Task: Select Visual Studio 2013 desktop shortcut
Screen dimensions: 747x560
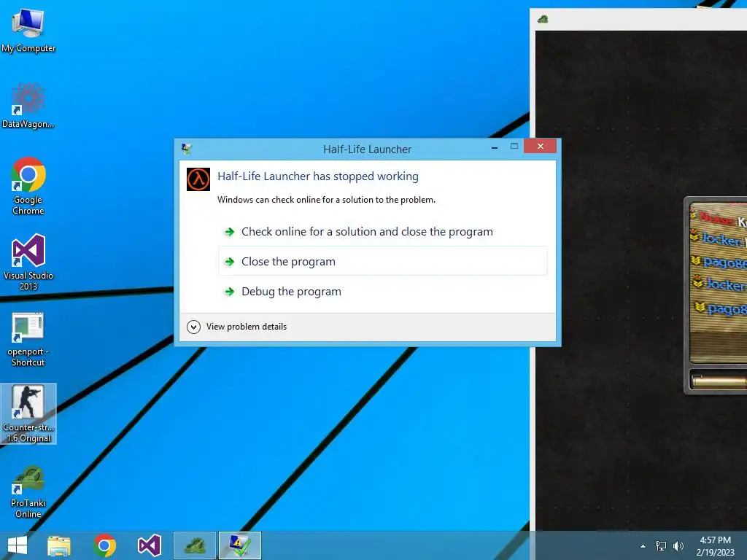Action: 28,262
